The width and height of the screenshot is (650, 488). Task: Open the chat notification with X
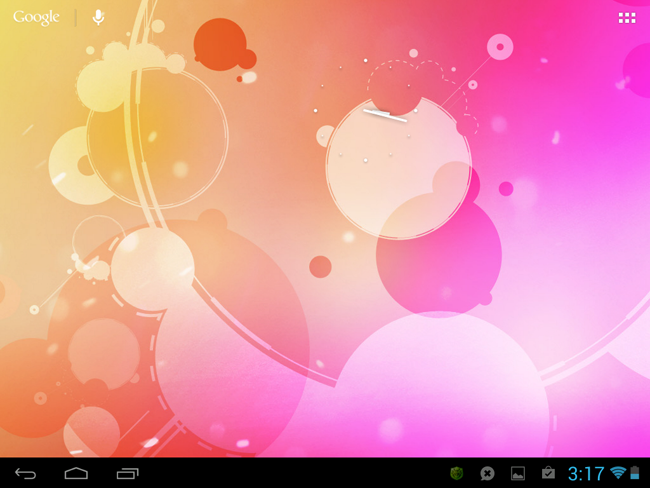coord(488,473)
